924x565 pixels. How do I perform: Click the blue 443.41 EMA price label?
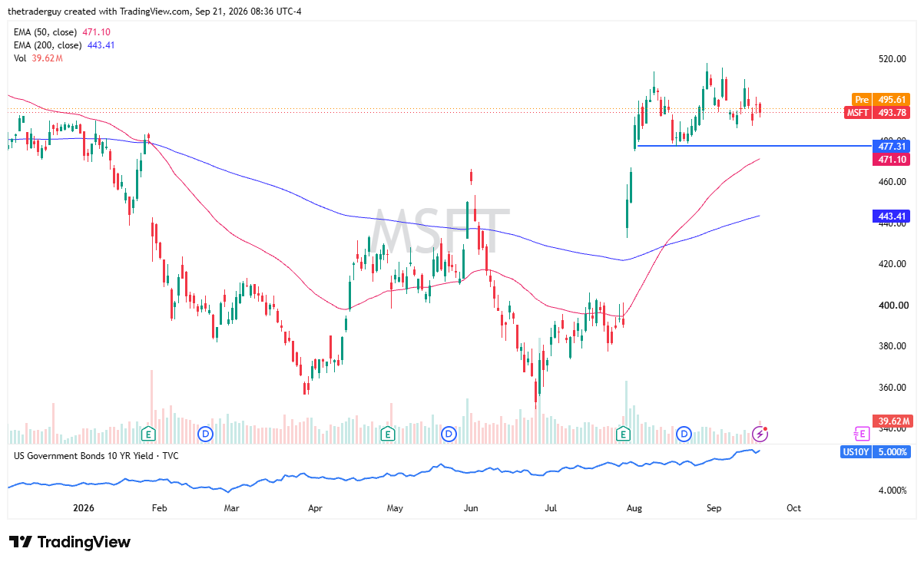point(892,216)
